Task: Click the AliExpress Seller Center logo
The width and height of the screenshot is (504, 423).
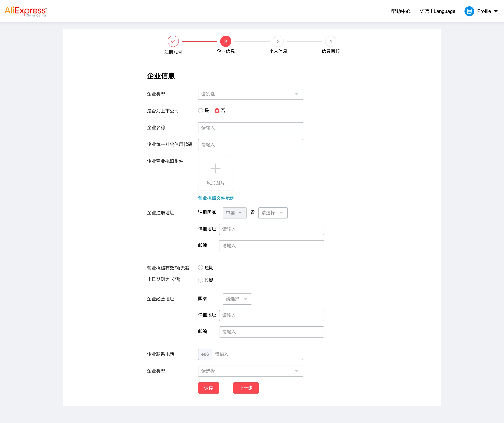Action: point(25,11)
